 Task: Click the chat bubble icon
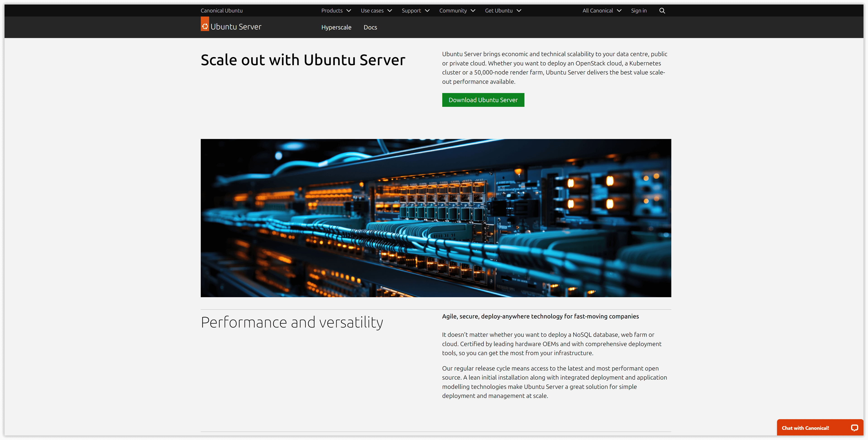(x=854, y=428)
